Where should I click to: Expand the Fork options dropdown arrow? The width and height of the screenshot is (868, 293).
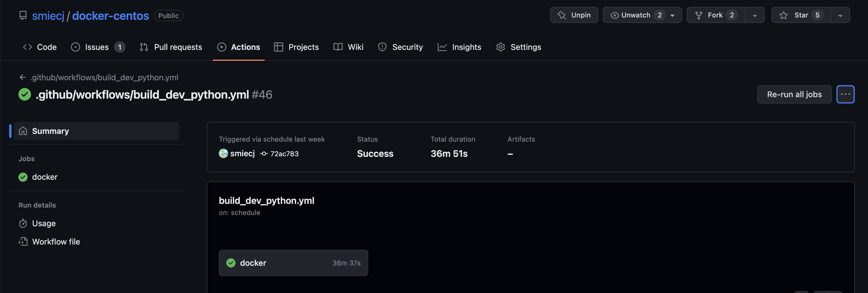coord(755,15)
